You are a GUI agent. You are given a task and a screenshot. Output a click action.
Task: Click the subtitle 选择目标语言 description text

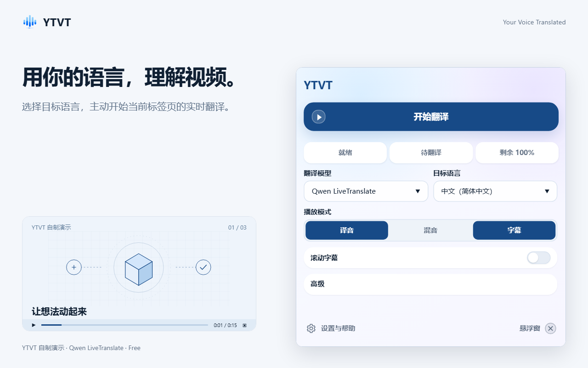tap(126, 107)
